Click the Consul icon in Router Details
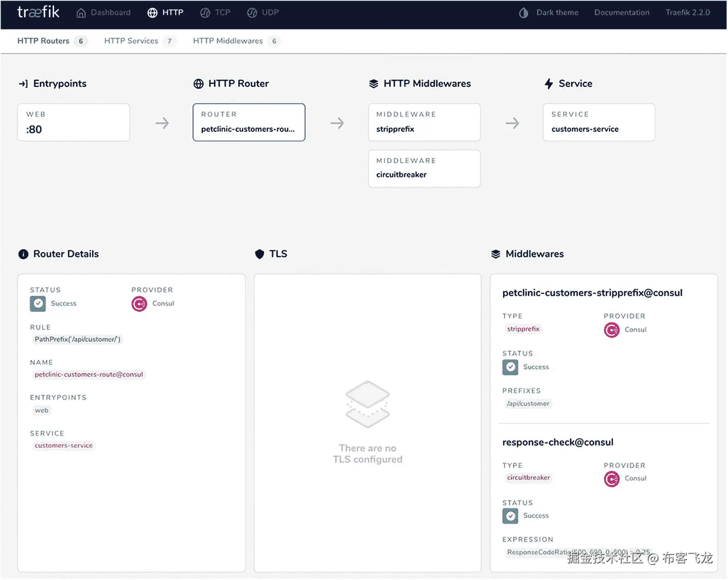This screenshot has width=728, height=580. 139,304
